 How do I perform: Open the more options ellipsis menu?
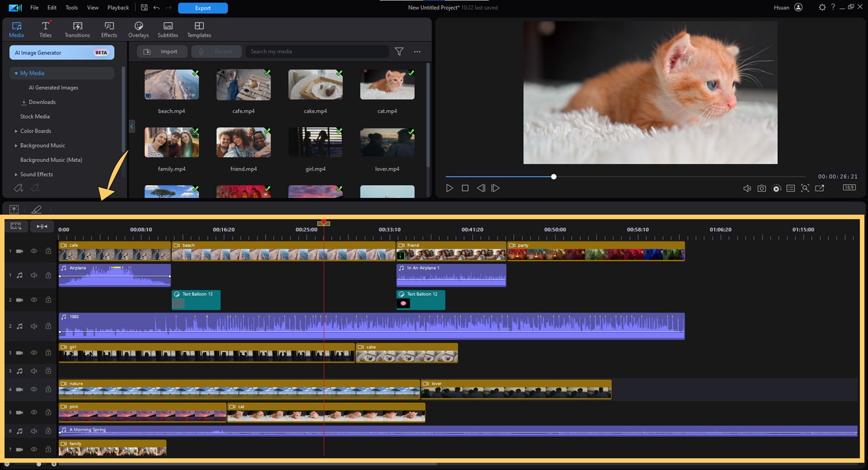click(417, 52)
